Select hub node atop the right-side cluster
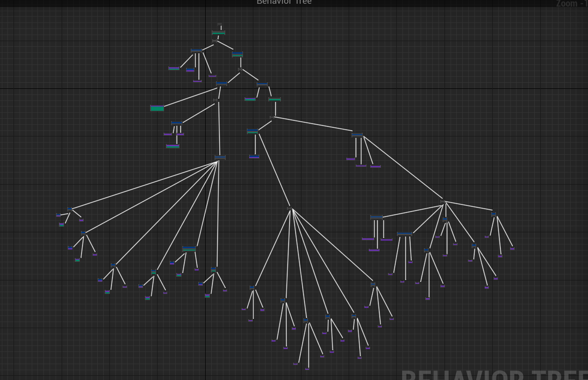This screenshot has width=588, height=380. [443, 202]
